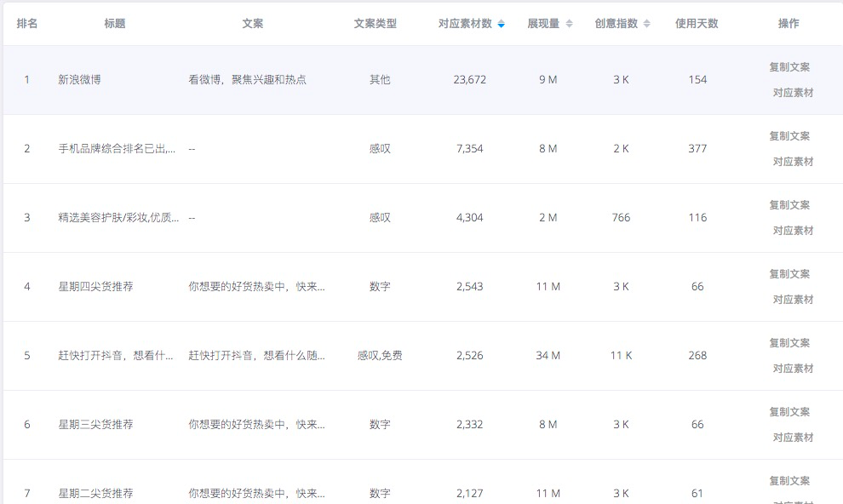Image resolution: width=843 pixels, height=504 pixels.
Task: Select the copy text 看微博，聚焦兴趣和热点
Action: pos(247,79)
